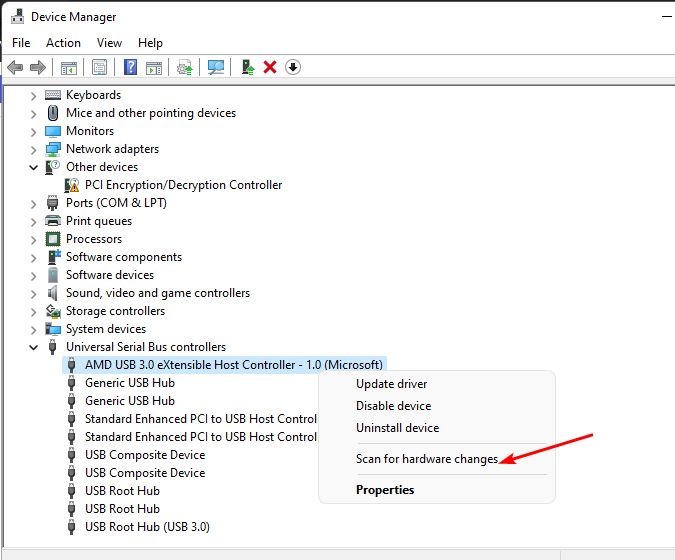Click the Keyboards category icon

[x=53, y=95]
